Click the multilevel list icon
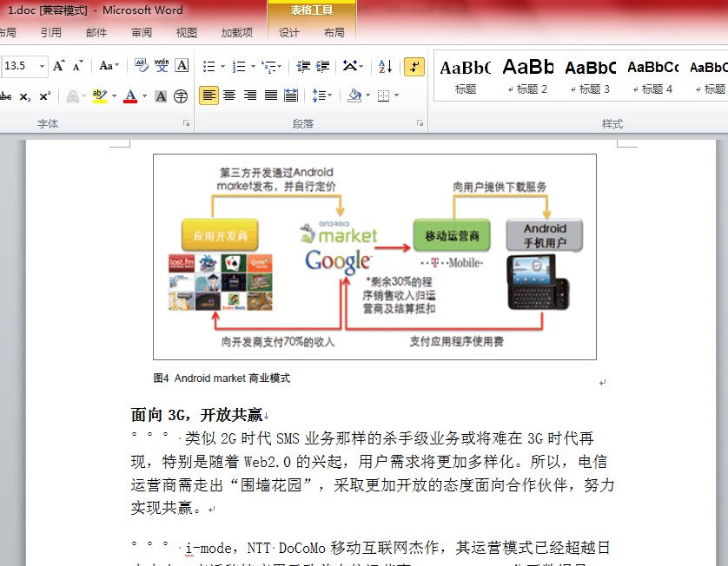The height and width of the screenshot is (566, 728). (x=269, y=67)
